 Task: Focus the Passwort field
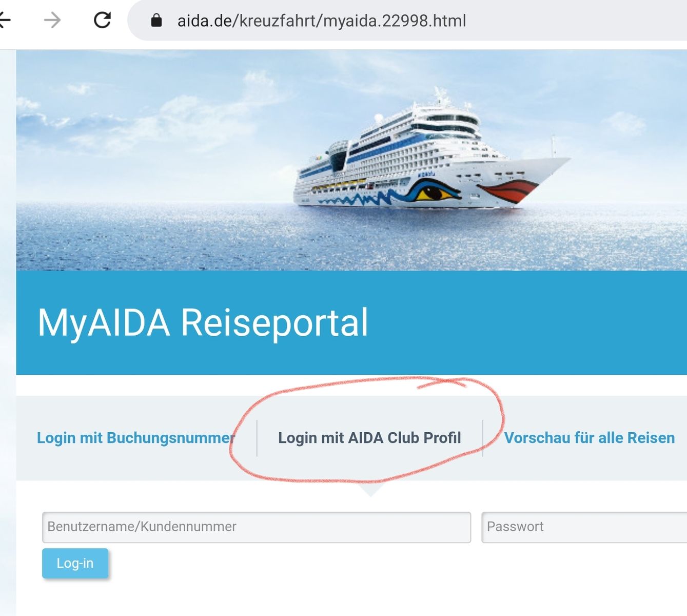coord(584,527)
